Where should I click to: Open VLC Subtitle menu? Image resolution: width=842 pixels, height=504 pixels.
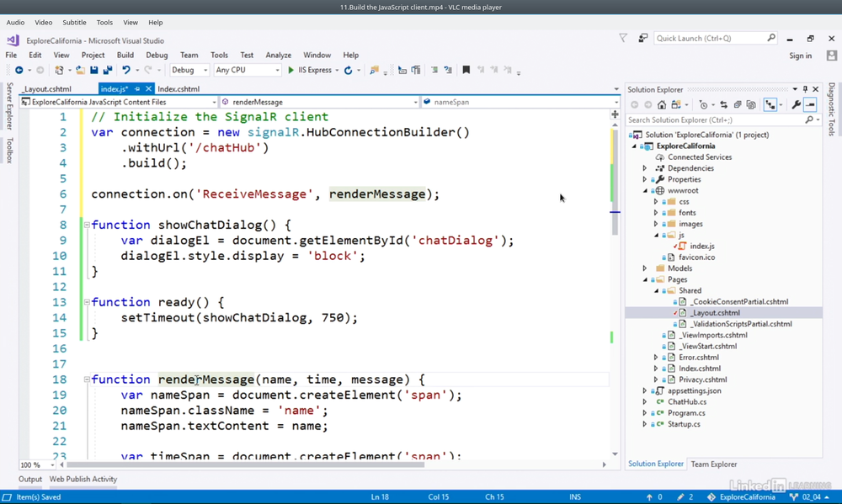[74, 23]
